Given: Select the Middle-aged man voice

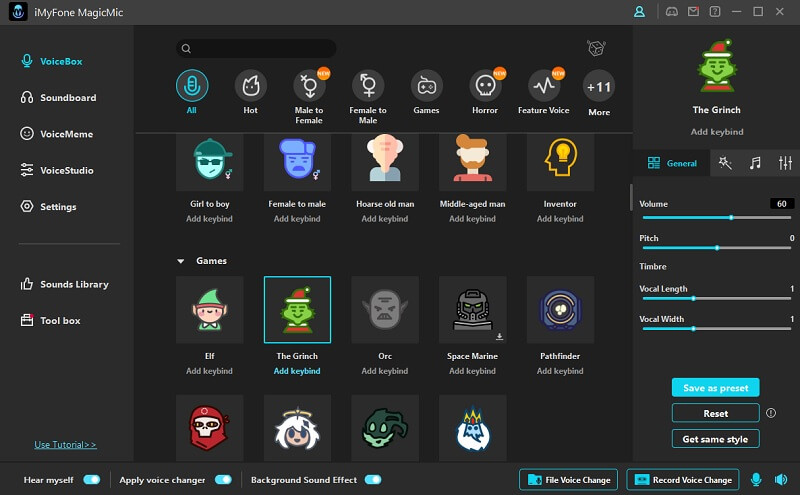Looking at the screenshot, I should [472, 162].
